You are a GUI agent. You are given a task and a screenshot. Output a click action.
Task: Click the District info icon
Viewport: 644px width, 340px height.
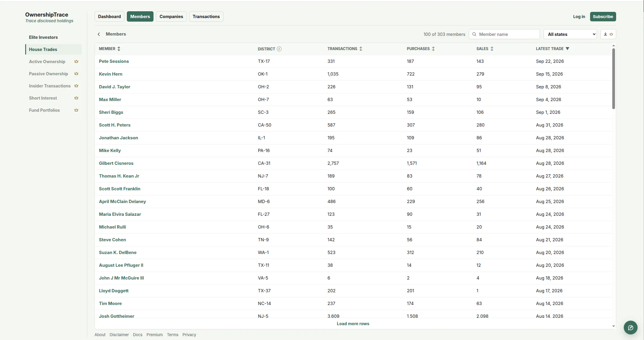[279, 49]
